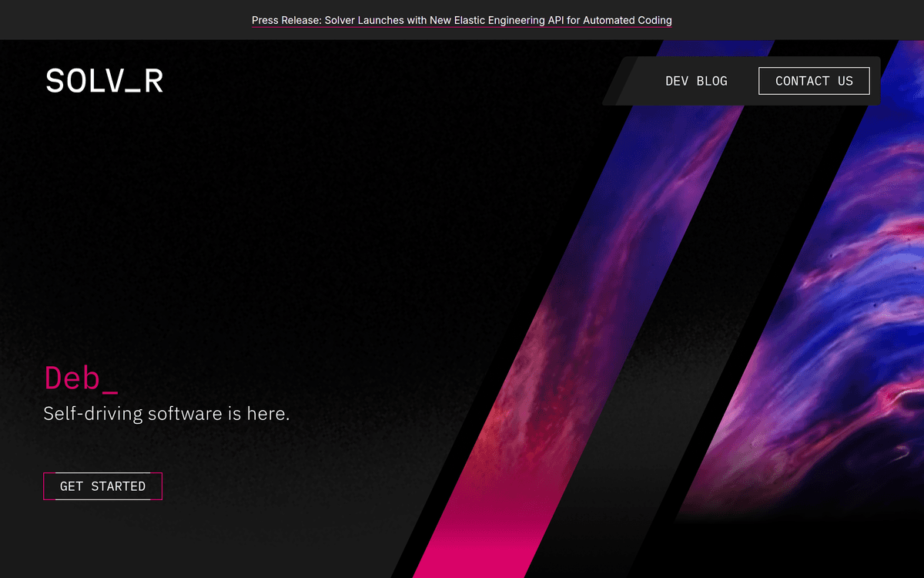
Task: Open the Press Release announcement link
Action: (461, 20)
